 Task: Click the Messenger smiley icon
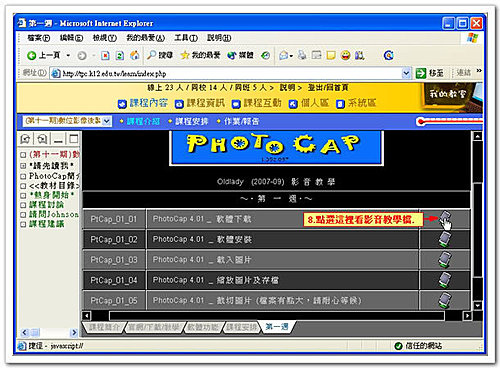[x=346, y=55]
